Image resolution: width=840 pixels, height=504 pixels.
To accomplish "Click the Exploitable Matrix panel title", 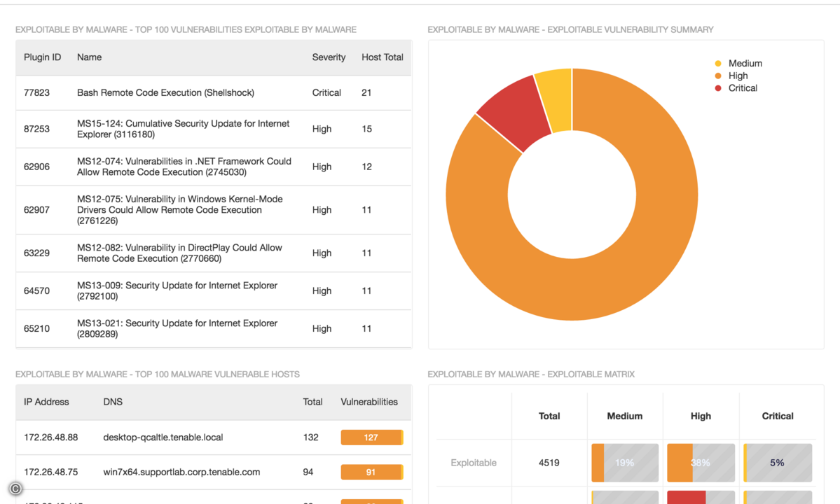I will [x=531, y=374].
